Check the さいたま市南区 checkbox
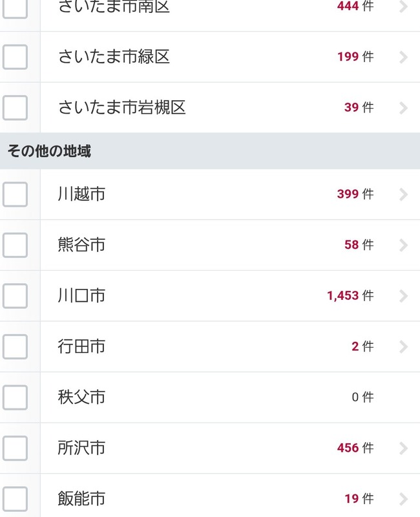The width and height of the screenshot is (420, 517). [16, 6]
